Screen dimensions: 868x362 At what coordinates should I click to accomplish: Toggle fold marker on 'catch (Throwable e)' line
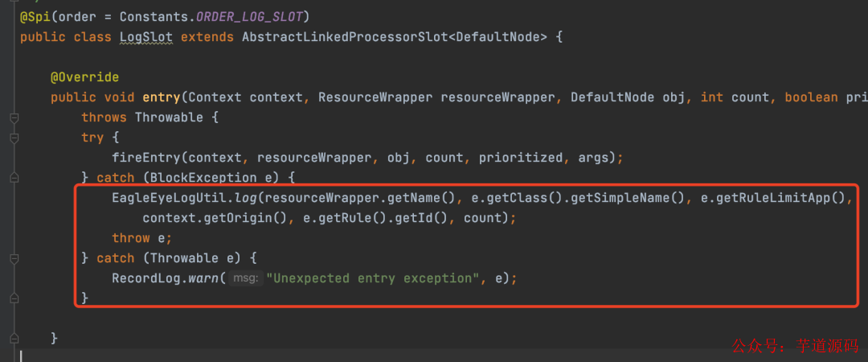tap(14, 257)
